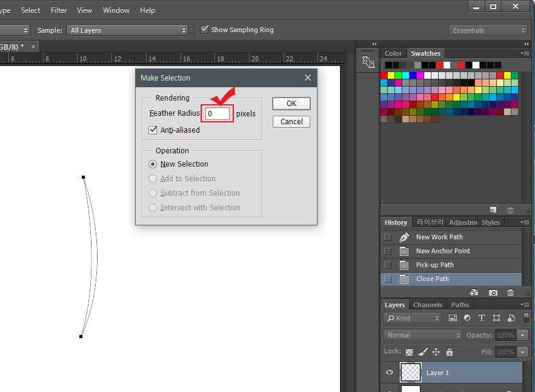Viewport: 535px width, 392px height.
Task: Lock transparent pixels icon
Action: click(x=409, y=352)
